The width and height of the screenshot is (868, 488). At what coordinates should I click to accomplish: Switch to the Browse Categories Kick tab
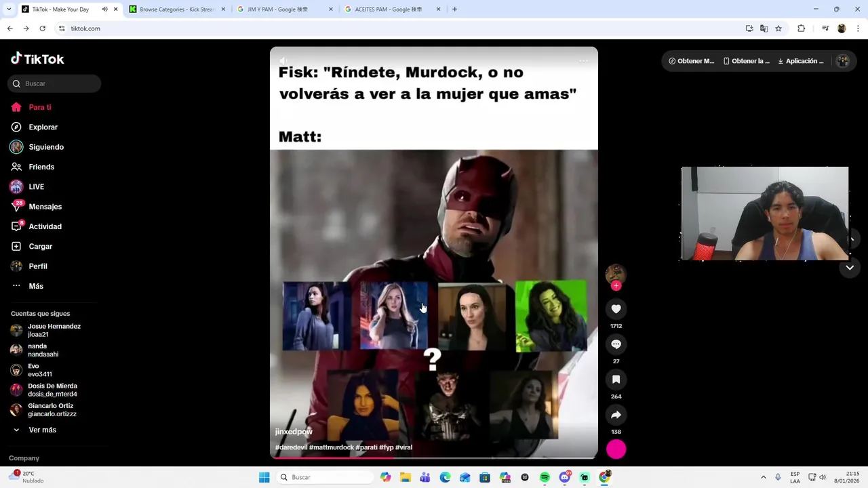click(x=176, y=9)
